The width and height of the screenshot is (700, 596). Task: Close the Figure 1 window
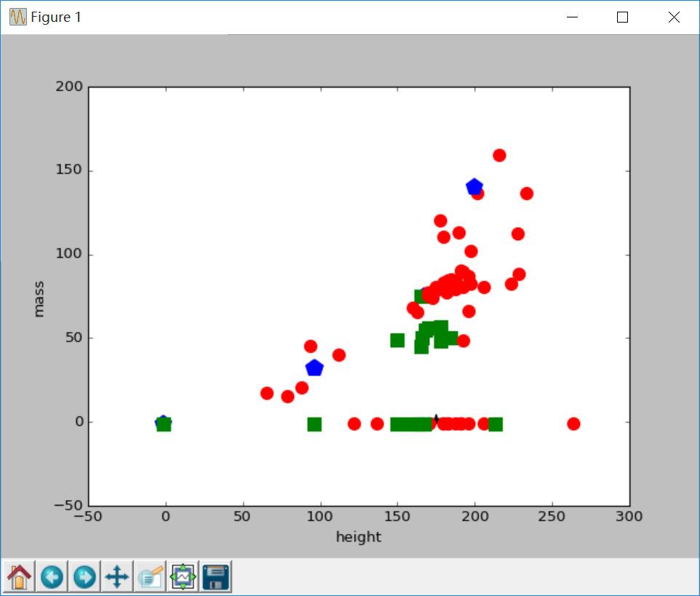click(674, 17)
